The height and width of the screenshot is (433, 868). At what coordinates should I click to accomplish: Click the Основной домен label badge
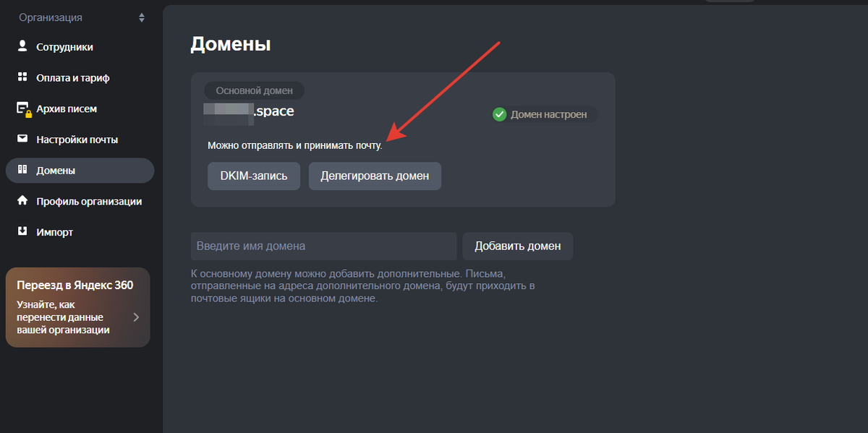point(255,91)
